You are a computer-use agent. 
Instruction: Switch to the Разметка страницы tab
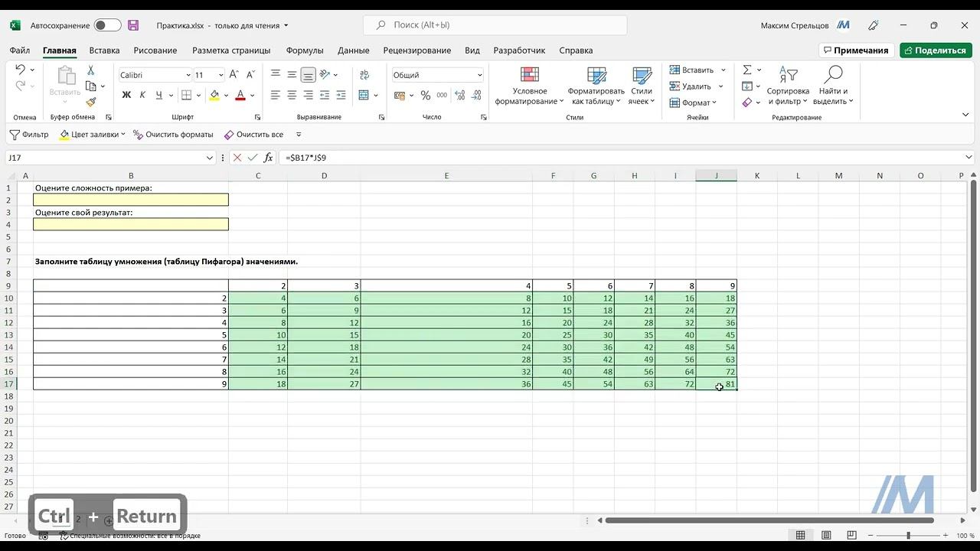click(x=231, y=51)
